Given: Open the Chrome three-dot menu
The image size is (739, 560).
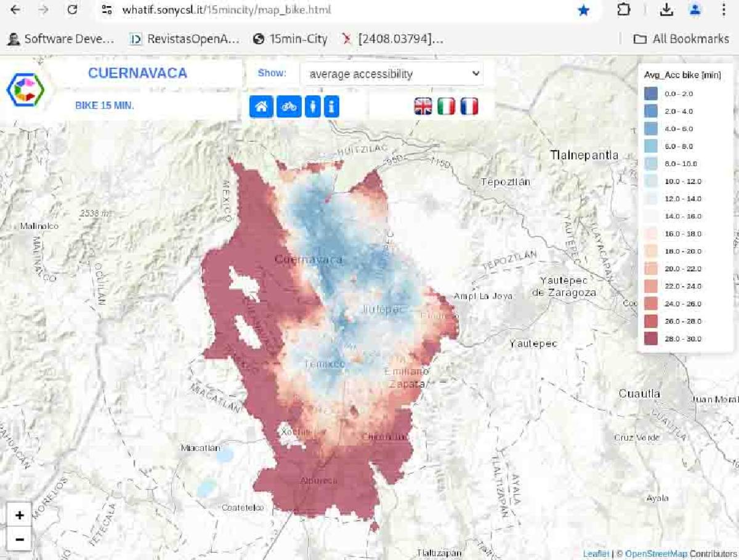Looking at the screenshot, I should pyautogui.click(x=724, y=10).
